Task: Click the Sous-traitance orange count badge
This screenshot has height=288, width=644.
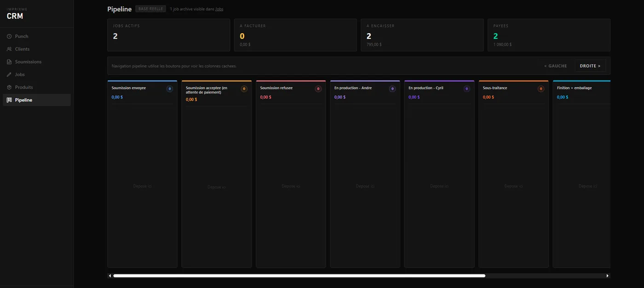Action: pyautogui.click(x=541, y=89)
